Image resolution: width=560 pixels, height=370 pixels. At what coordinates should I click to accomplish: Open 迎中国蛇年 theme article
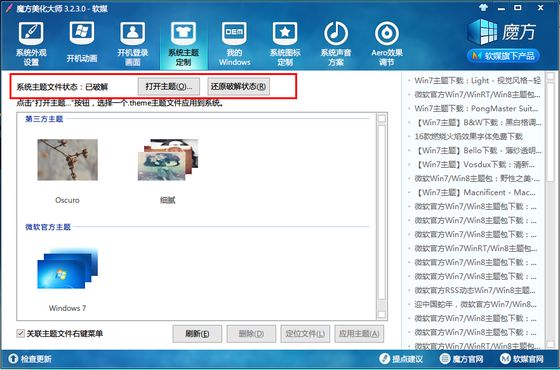(475, 304)
